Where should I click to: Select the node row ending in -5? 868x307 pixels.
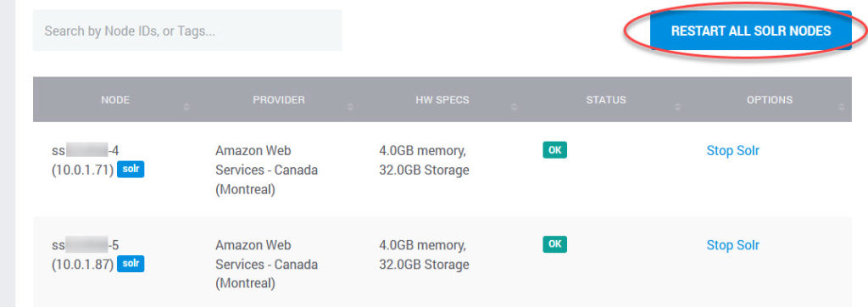pyautogui.click(x=442, y=262)
